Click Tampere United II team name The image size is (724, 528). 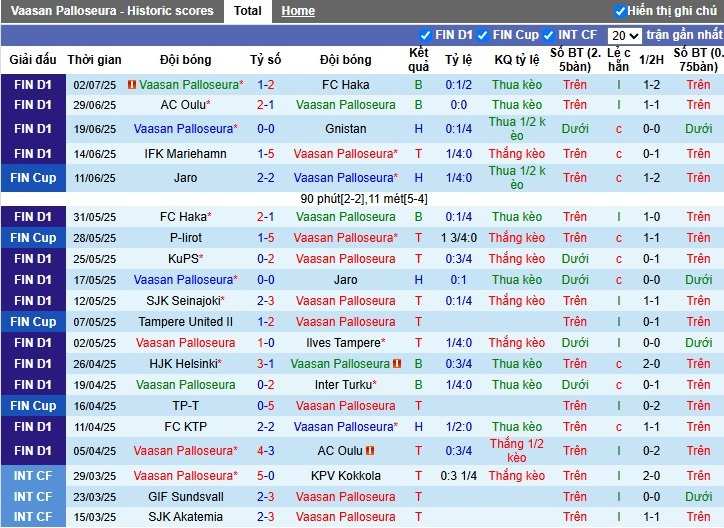[x=186, y=322]
